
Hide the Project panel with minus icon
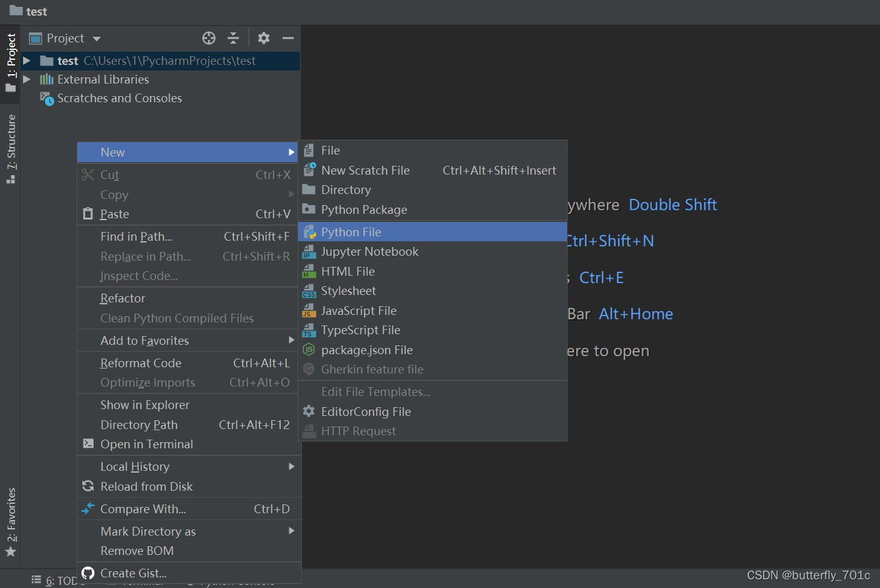click(x=288, y=38)
